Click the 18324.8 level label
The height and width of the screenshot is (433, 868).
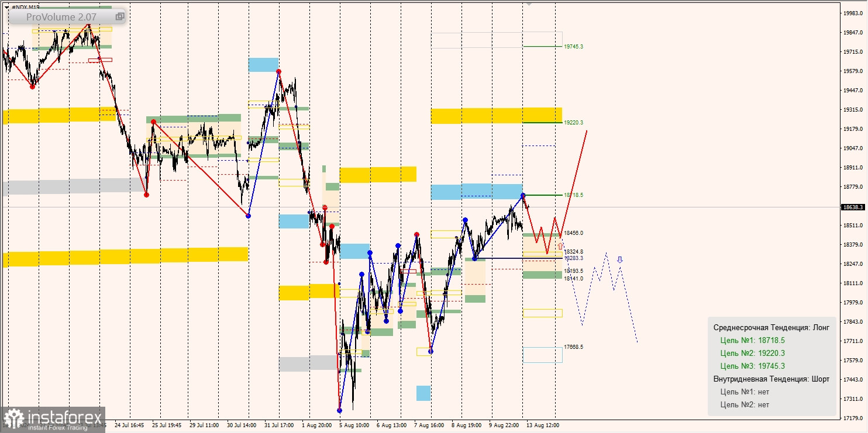coord(573,251)
